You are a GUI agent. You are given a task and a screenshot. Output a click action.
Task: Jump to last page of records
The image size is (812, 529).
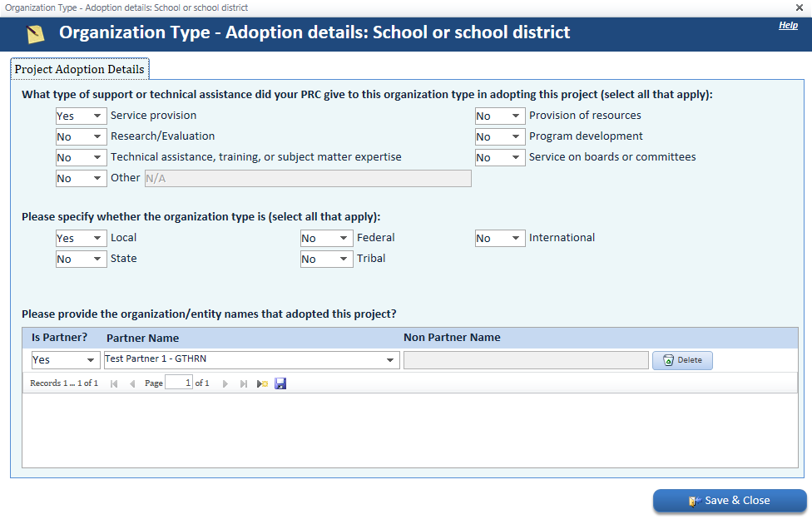(244, 383)
